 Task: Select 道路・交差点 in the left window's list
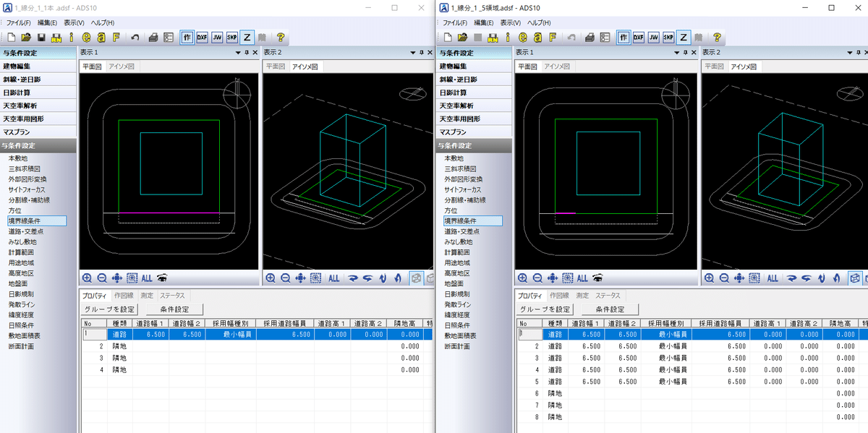[x=25, y=231]
